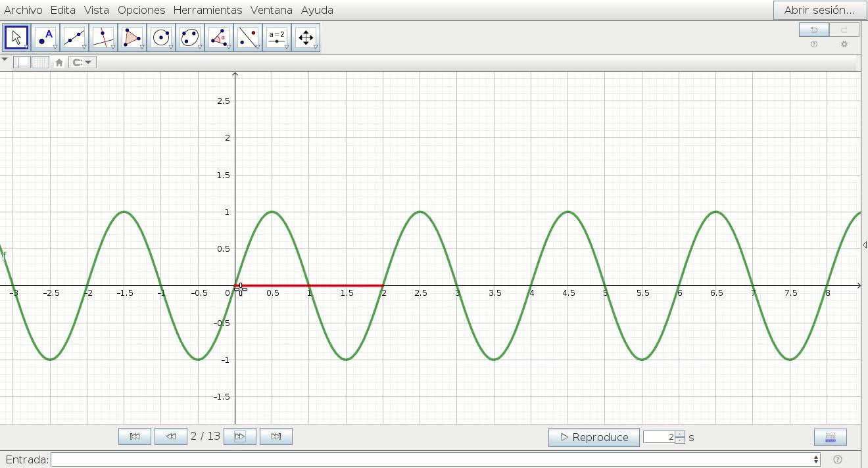Screen dimensions: 868x468
Task: Click the home standard view icon
Action: coord(59,62)
